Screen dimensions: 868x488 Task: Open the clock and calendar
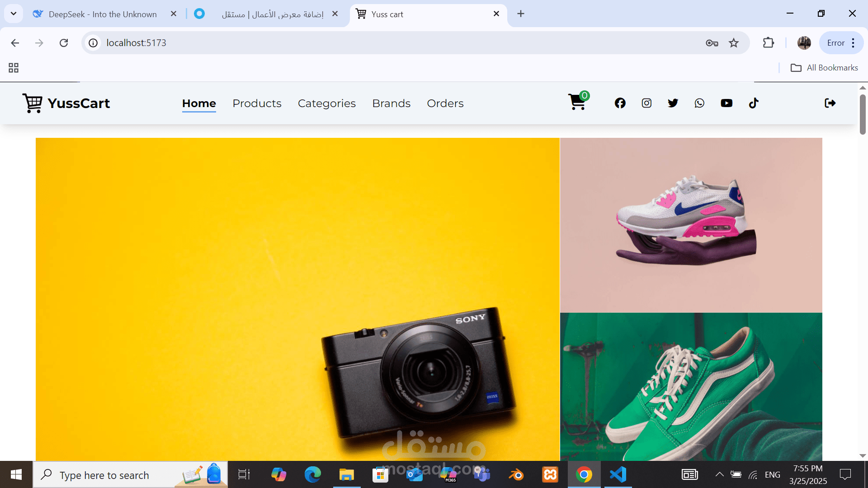[x=808, y=474]
